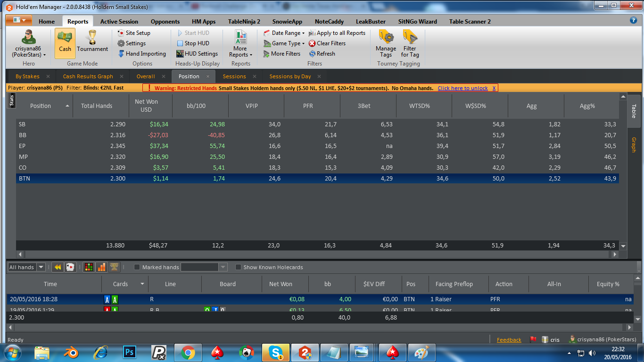Toggle Show Known Holecards checkbox

pyautogui.click(x=239, y=267)
